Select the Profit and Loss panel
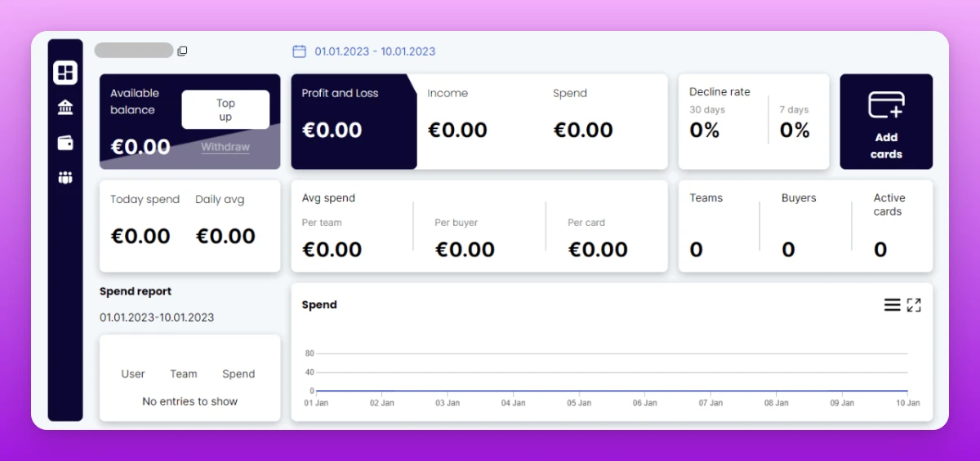980x461 pixels. coord(354,122)
